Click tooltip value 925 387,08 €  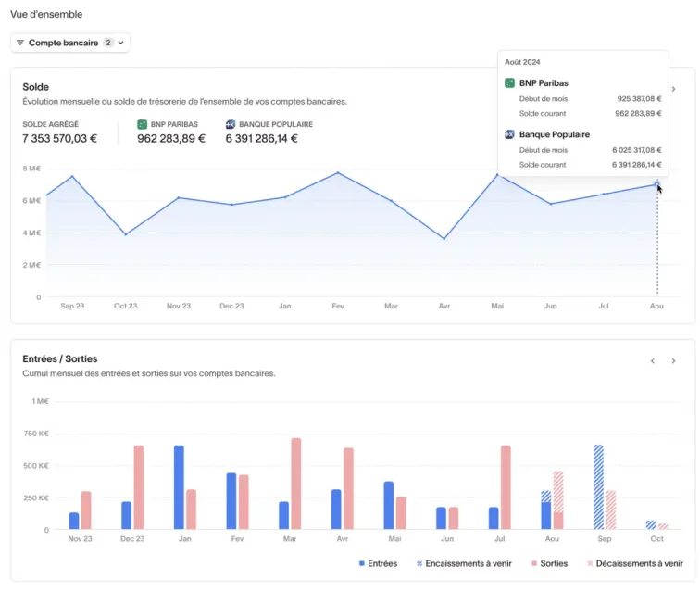[x=639, y=99]
